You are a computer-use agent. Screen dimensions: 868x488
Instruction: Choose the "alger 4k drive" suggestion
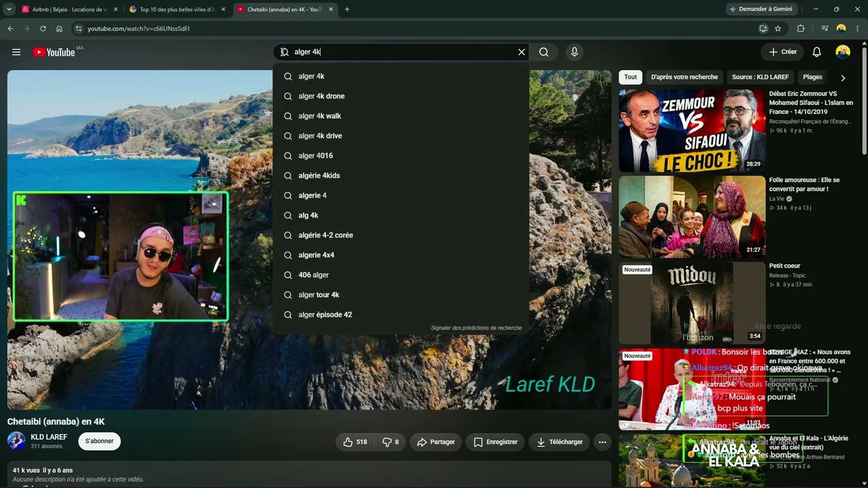(x=401, y=136)
